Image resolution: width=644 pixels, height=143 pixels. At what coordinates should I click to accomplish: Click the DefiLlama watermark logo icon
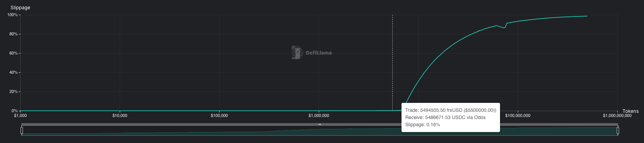[297, 52]
